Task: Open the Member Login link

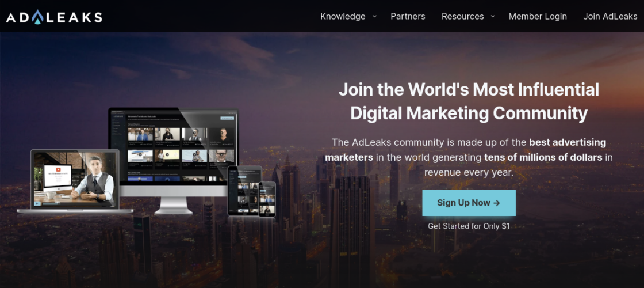Action: (x=538, y=16)
